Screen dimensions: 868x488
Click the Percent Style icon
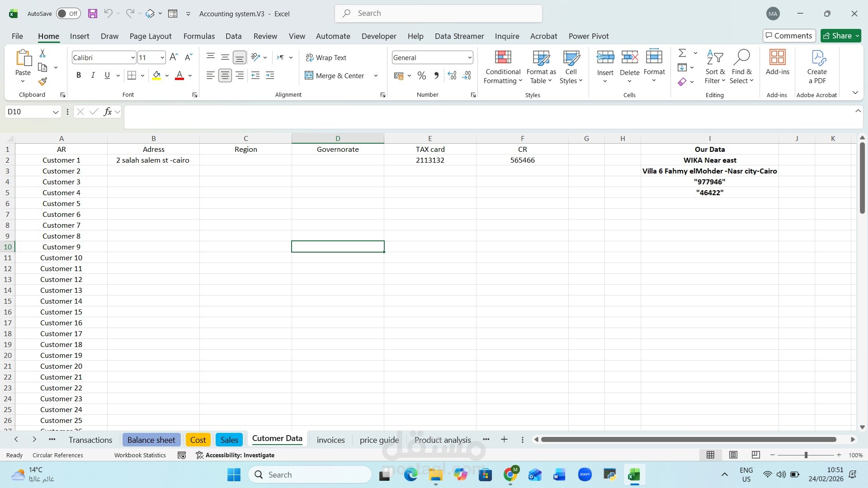coord(421,76)
